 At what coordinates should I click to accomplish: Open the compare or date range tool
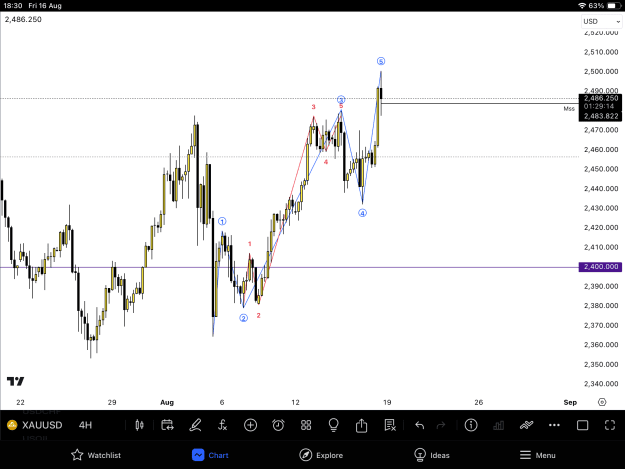pos(167,425)
